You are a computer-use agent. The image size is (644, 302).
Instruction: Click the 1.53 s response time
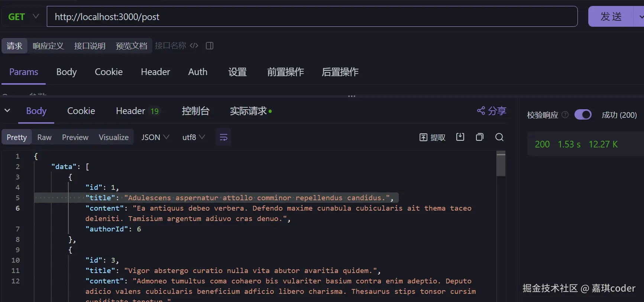(x=569, y=144)
